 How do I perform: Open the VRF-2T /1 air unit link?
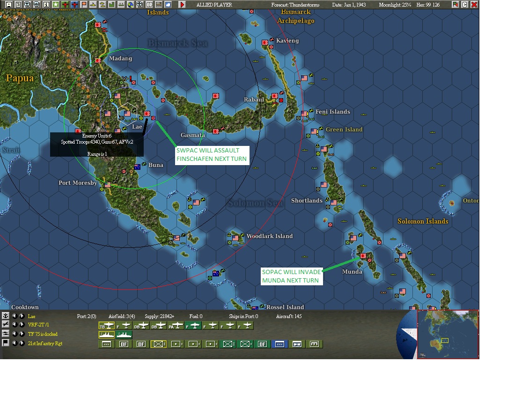(x=38, y=325)
